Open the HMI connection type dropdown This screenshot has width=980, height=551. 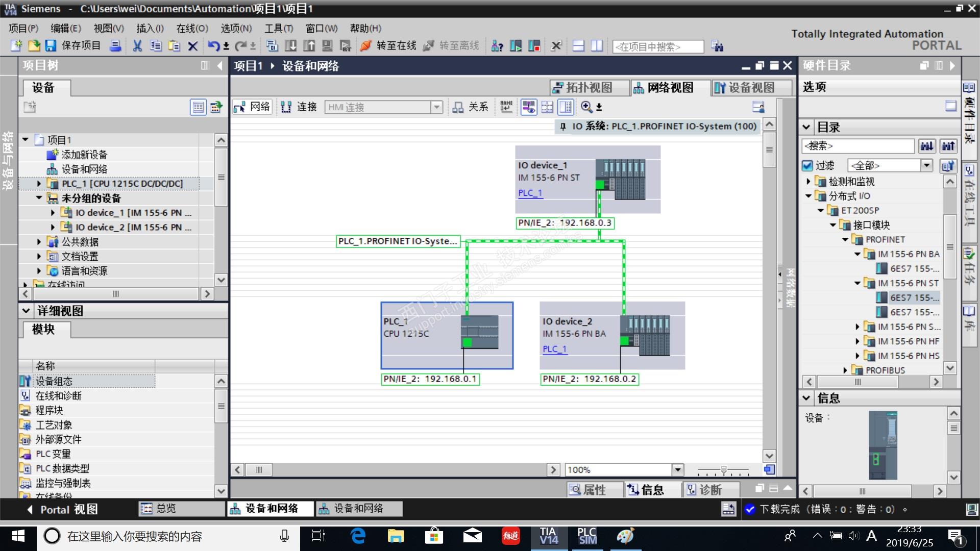pyautogui.click(x=436, y=107)
